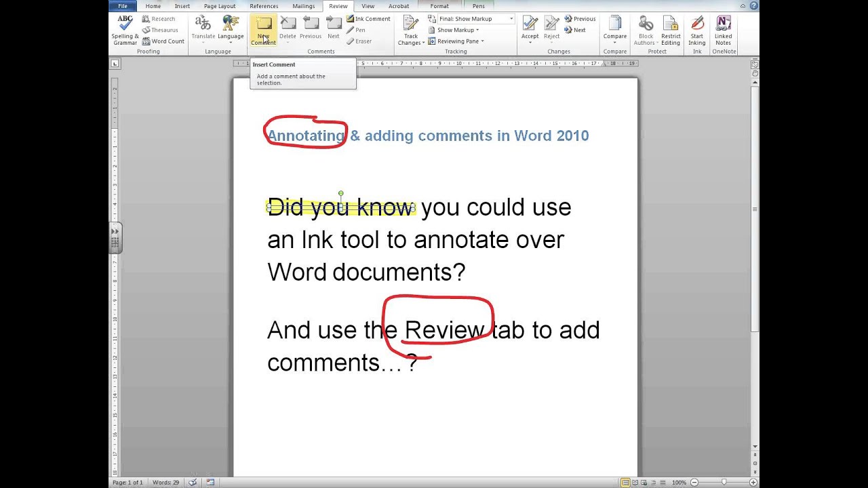Viewport: 868px width, 488px height.
Task: Switch to Full Screen Reading view
Action: (635, 483)
